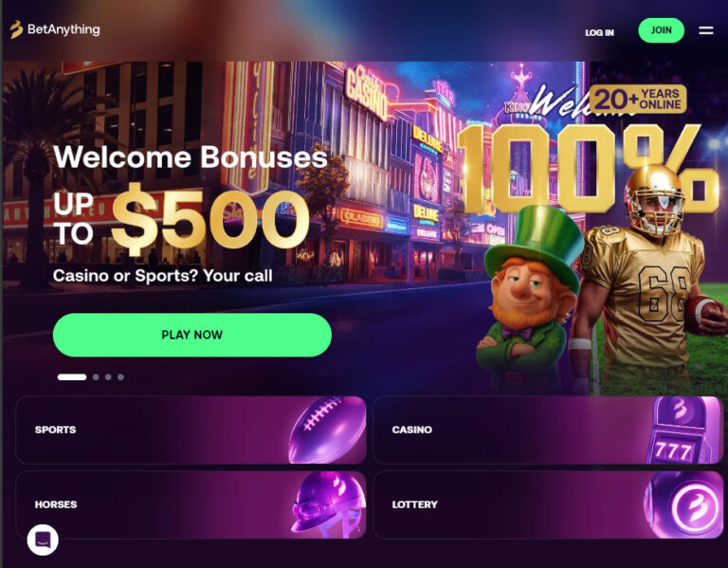Click the Welcome Bonuses banner heading
Viewport: 728px width, 568px height.
coord(191,157)
